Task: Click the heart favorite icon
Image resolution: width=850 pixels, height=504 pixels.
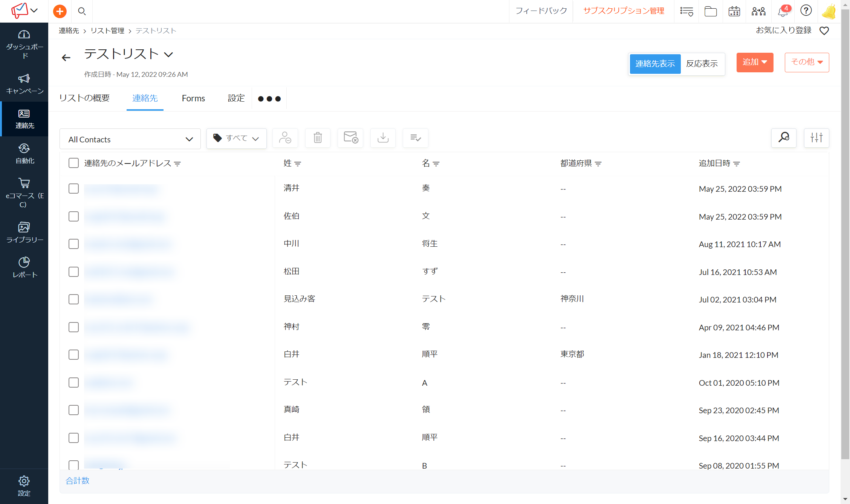Action: pos(824,31)
